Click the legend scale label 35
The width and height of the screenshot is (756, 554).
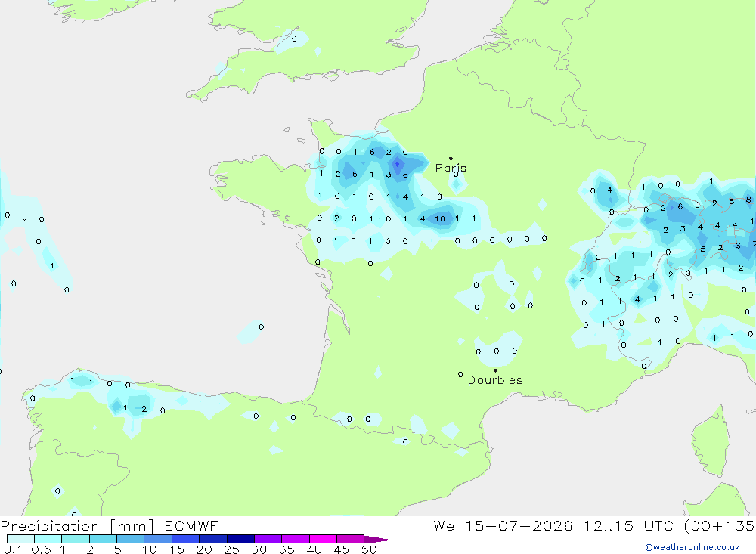287,549
